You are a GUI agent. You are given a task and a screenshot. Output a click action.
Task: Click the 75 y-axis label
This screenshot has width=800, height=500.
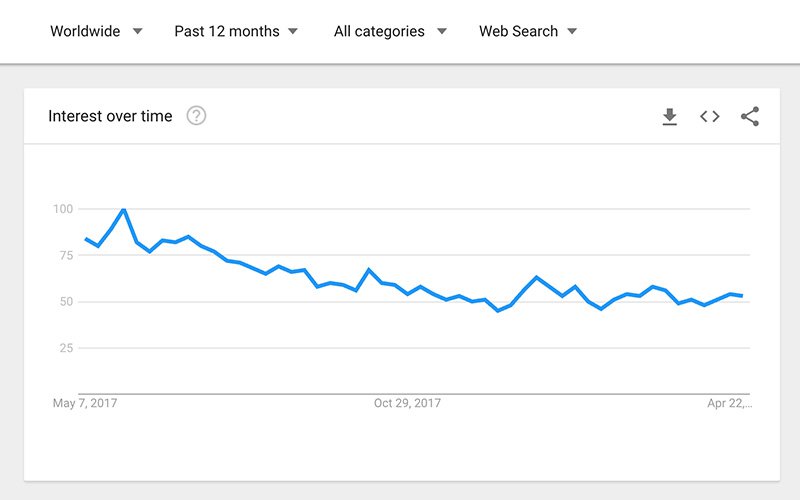(66, 255)
